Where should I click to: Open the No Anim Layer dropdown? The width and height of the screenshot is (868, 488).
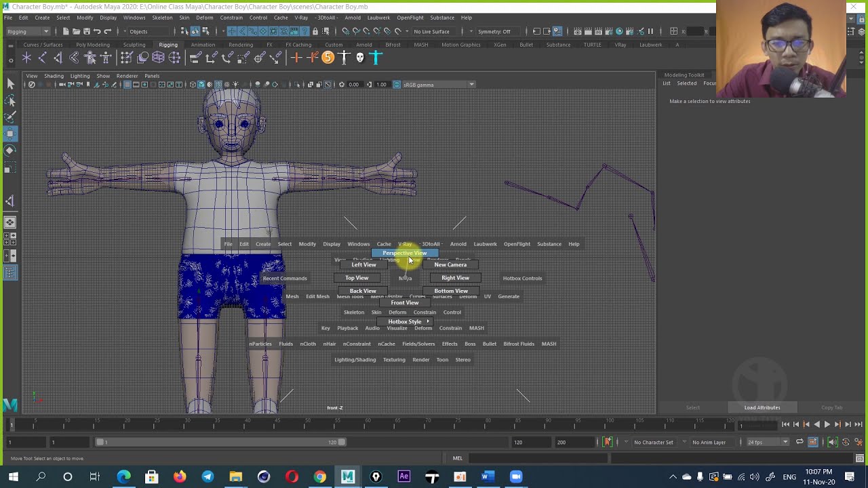click(x=713, y=442)
